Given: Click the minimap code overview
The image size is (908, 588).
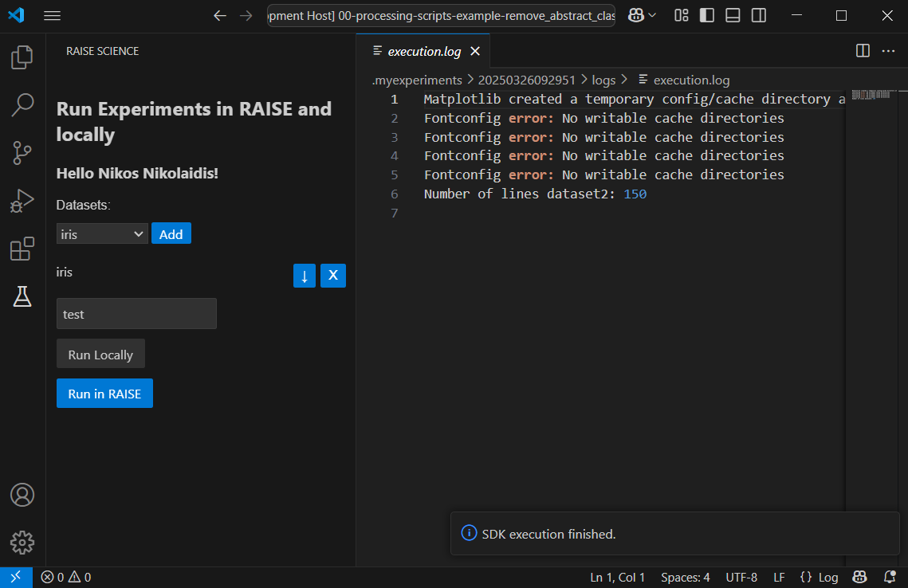Looking at the screenshot, I should tap(875, 94).
